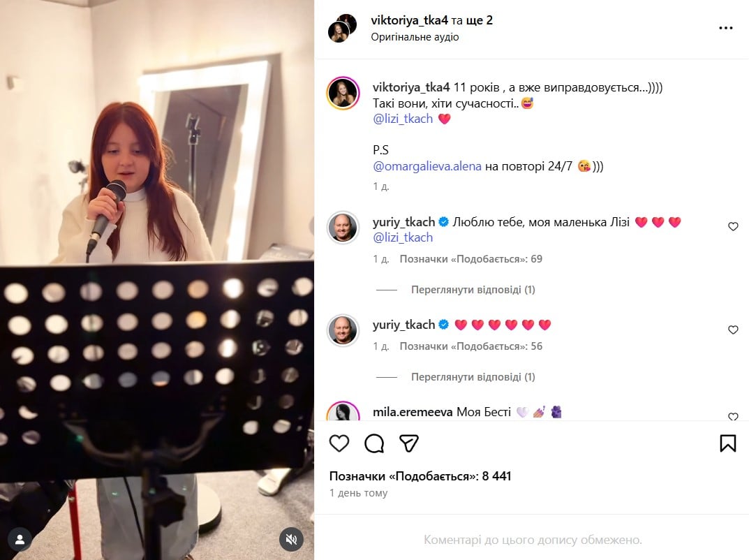The width and height of the screenshot is (749, 560).
Task: Open the @omargalieva.alena mention link
Action: [x=427, y=166]
